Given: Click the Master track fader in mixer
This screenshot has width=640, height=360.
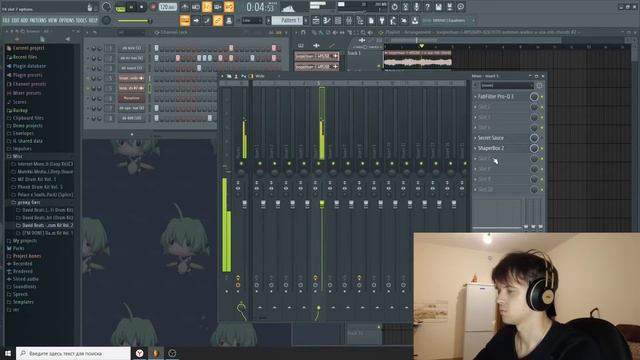Looking at the screenshot, I should click(x=244, y=204).
